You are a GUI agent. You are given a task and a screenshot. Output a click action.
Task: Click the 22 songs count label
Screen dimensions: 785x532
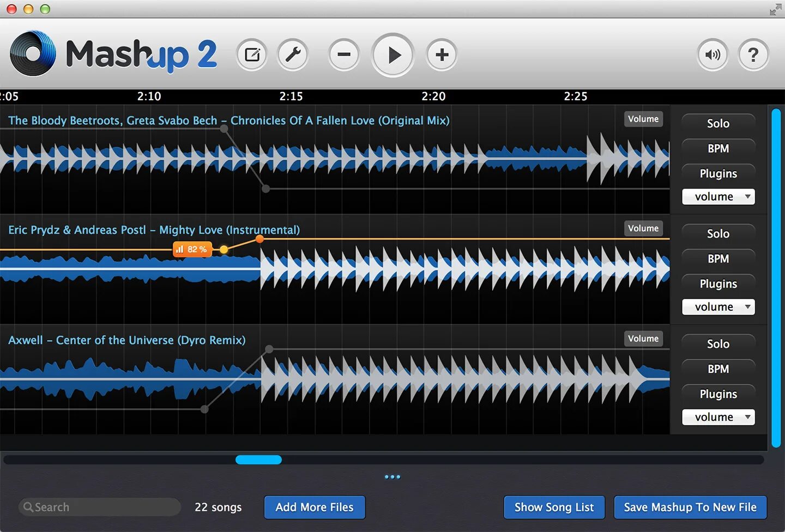click(x=218, y=507)
